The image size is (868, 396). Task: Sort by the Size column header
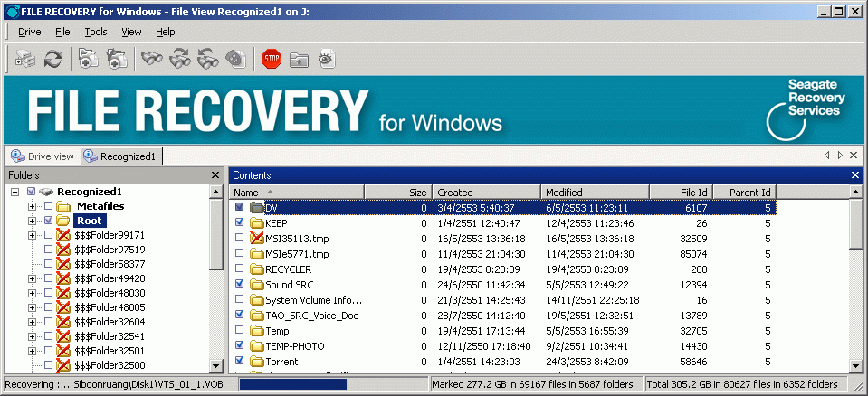pyautogui.click(x=397, y=193)
